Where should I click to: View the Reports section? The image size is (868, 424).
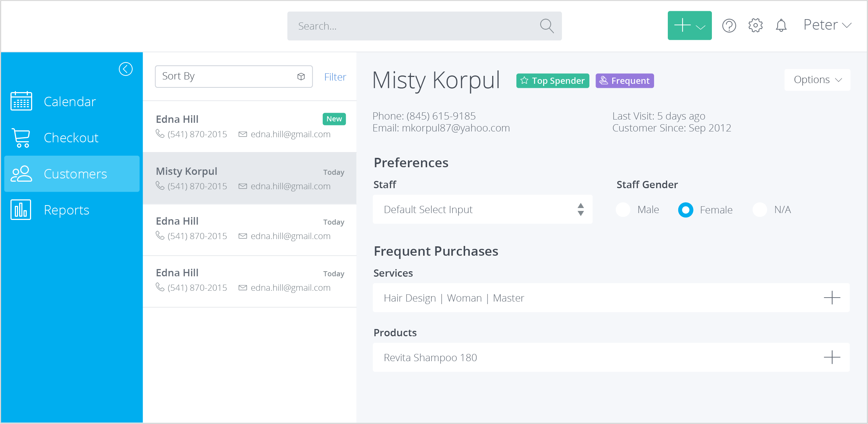66,209
